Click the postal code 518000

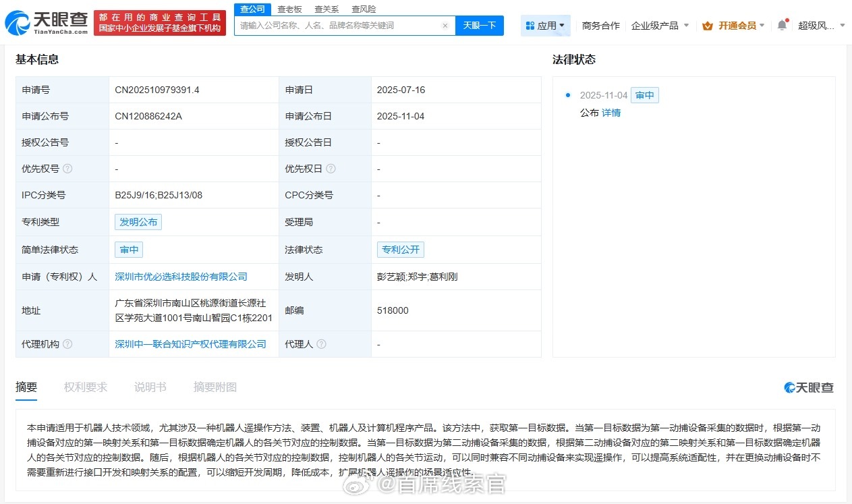(x=393, y=310)
